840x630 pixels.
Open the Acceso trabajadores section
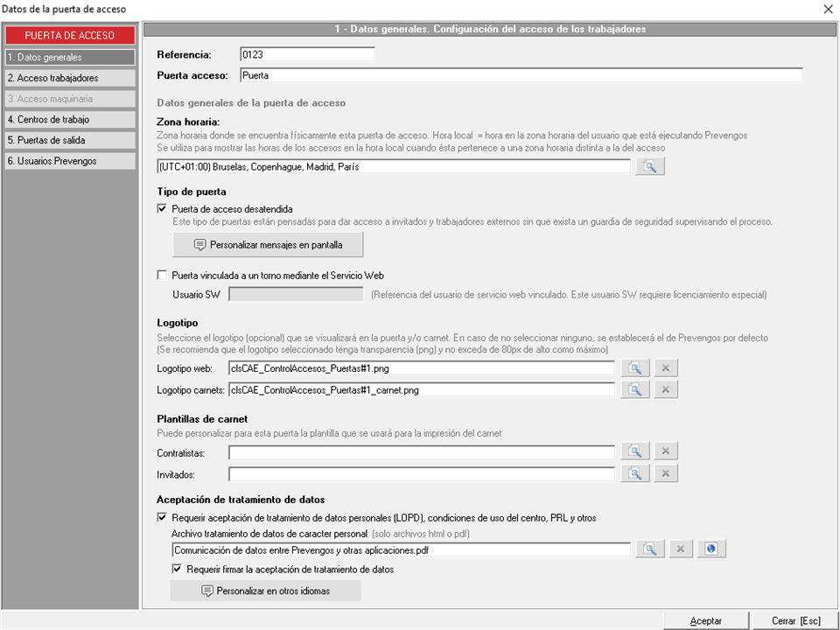tap(70, 78)
